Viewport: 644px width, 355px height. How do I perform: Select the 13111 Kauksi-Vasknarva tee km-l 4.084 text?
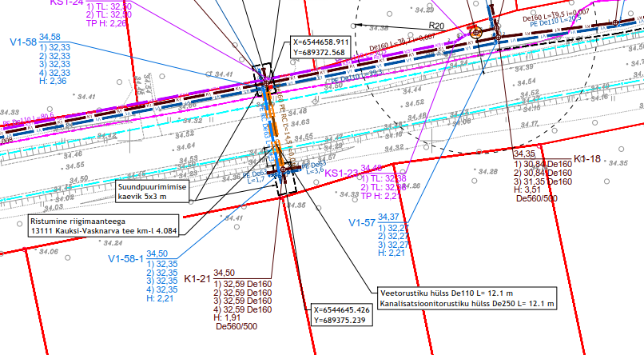pyautogui.click(x=104, y=231)
